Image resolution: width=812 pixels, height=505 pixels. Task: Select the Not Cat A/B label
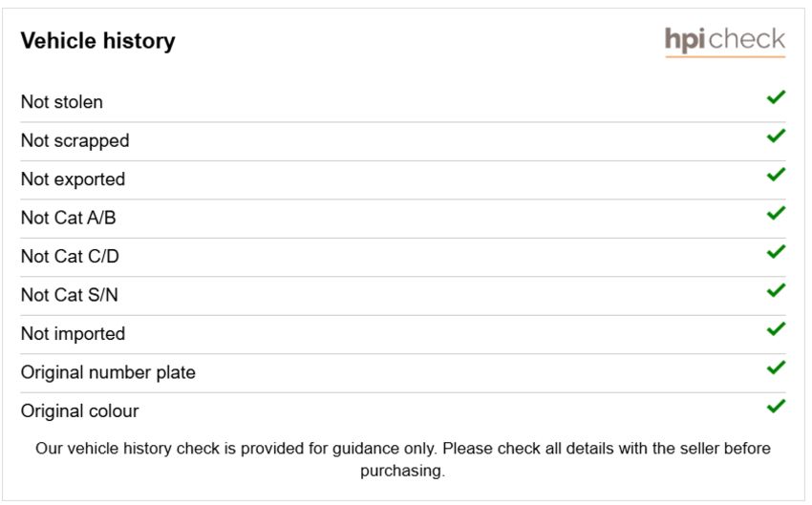click(x=69, y=218)
